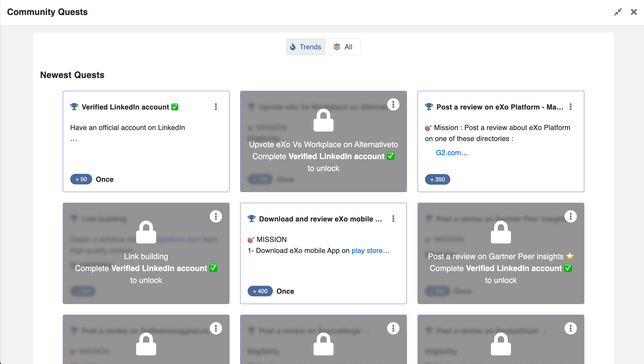Click trophy icon of Verified LinkedIn account quest

click(74, 107)
